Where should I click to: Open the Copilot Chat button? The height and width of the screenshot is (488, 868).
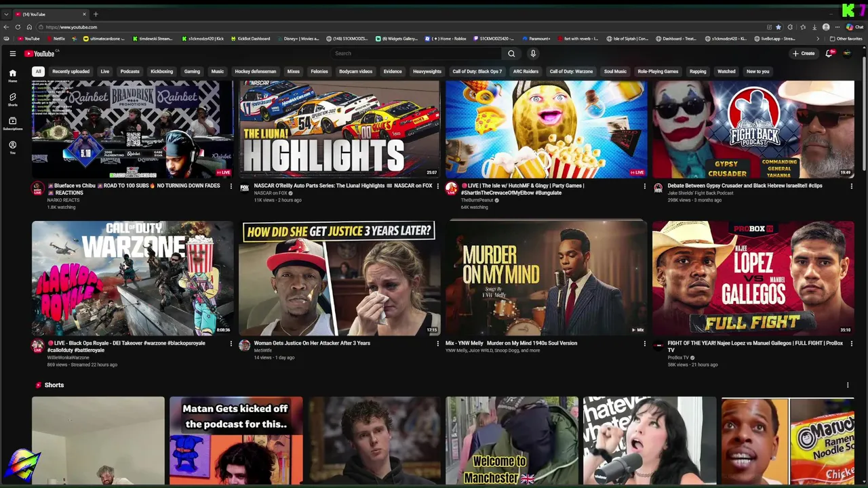point(854,27)
